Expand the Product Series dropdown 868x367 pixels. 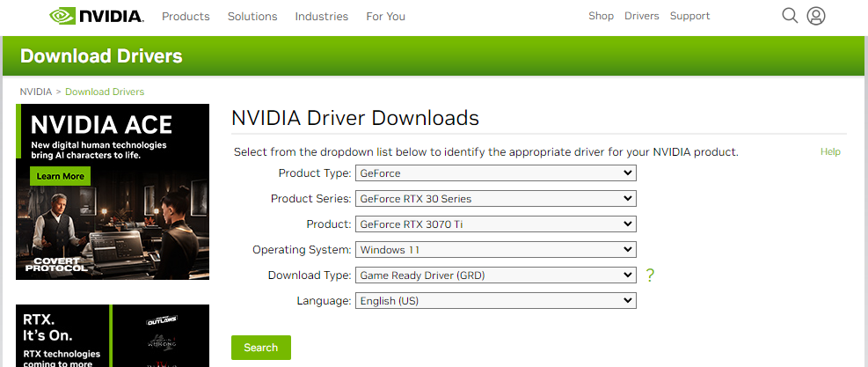(x=496, y=199)
